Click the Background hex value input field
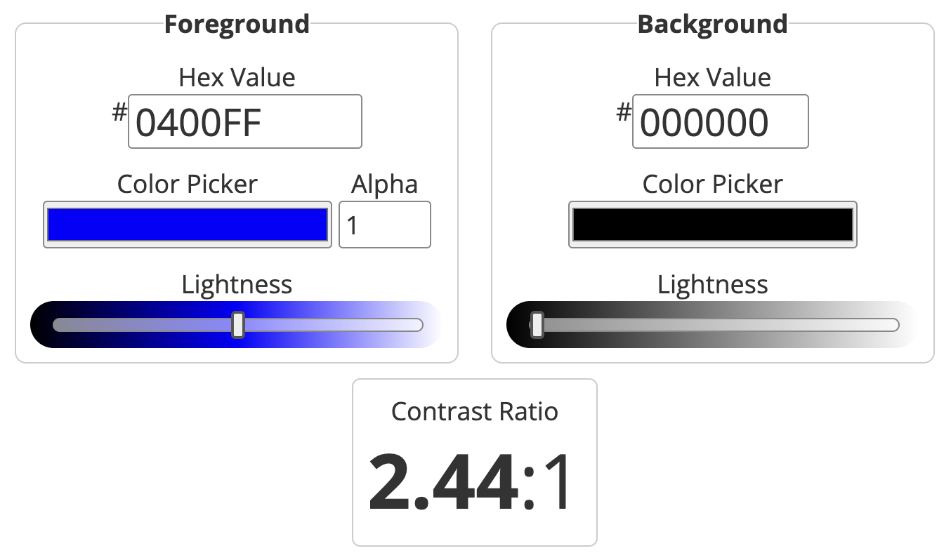 coord(720,122)
